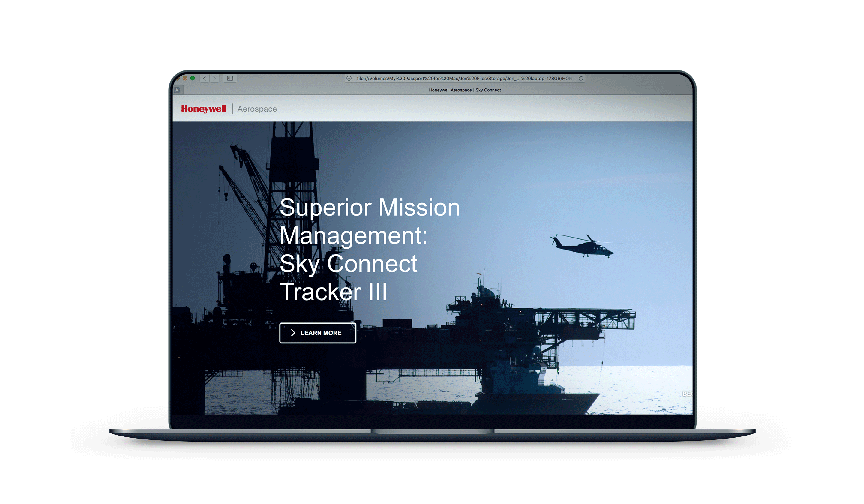Click the Aerospace header text
Viewport: 864px width, 504px height.
pos(257,109)
